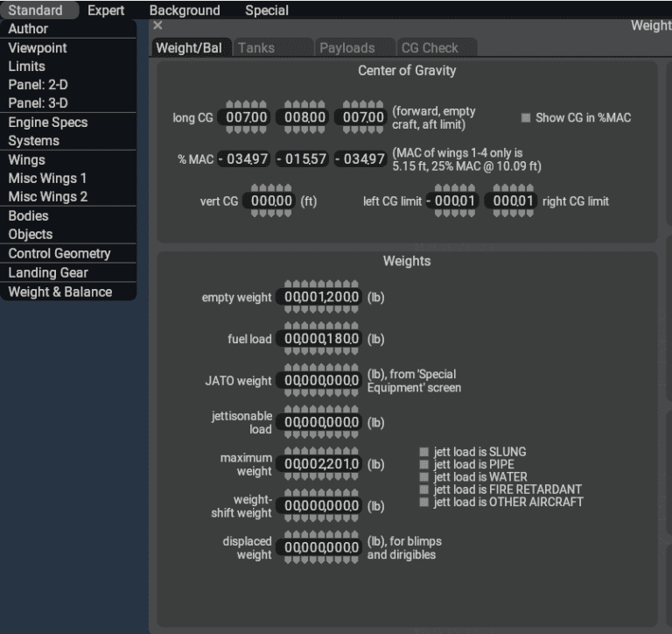Select the CG Check tab

tap(429, 48)
